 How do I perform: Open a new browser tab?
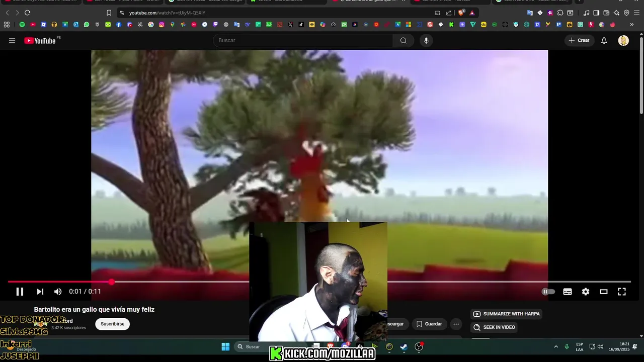click(579, 2)
